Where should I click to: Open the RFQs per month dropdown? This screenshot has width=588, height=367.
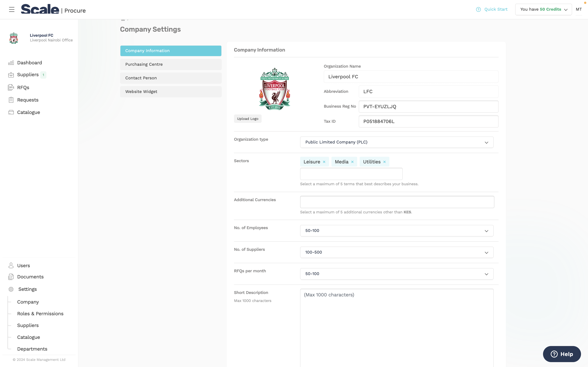pyautogui.click(x=397, y=274)
